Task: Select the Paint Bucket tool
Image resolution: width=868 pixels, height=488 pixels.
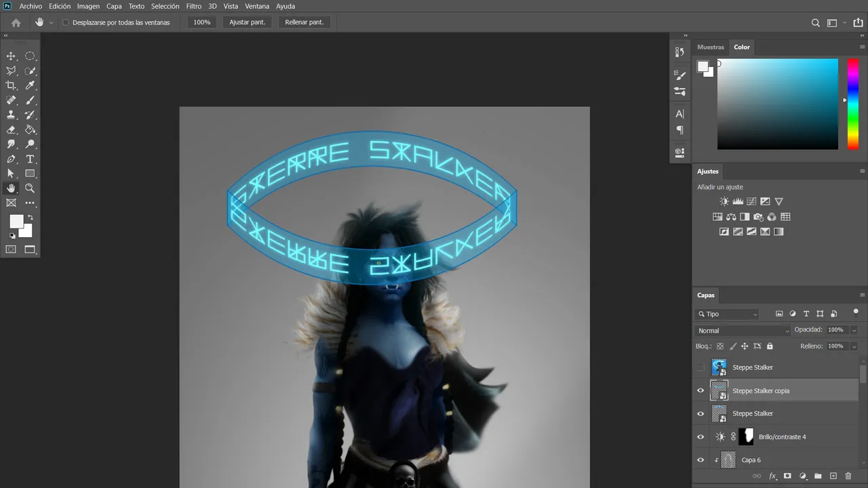Action: coord(30,129)
